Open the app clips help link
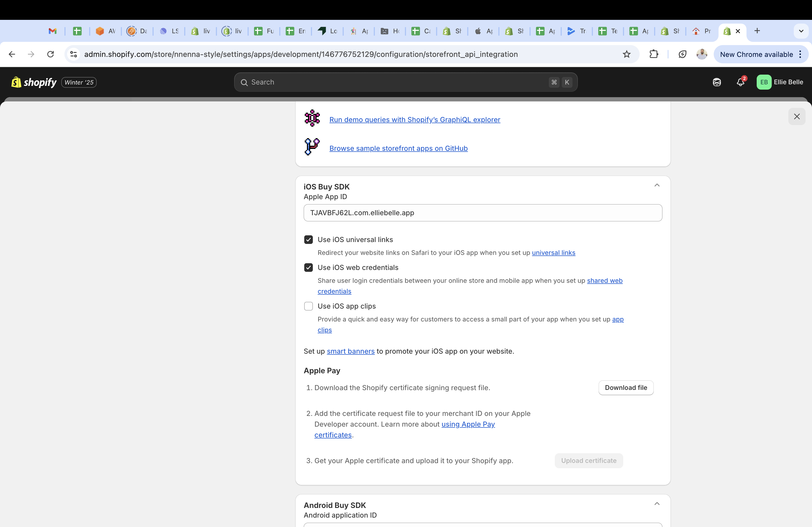This screenshot has width=812, height=527. point(618,319)
